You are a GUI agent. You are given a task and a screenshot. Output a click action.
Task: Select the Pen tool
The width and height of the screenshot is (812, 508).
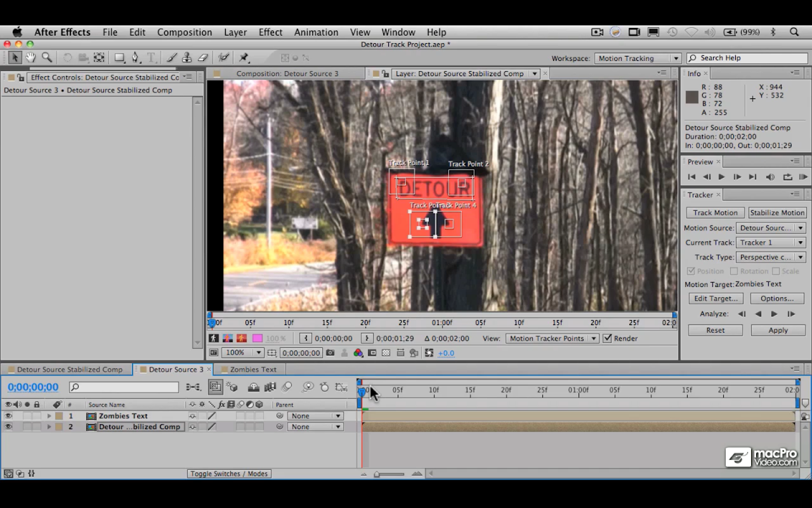click(x=135, y=58)
